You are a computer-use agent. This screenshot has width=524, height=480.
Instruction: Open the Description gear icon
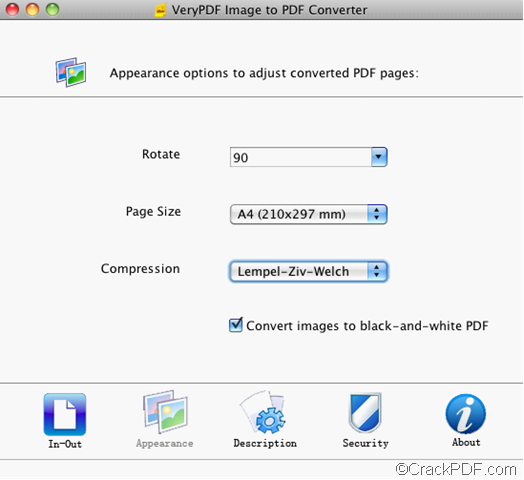coord(264,412)
